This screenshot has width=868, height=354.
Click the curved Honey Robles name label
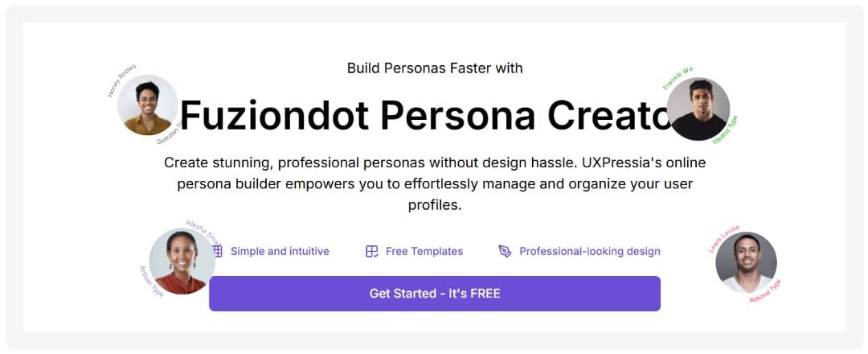[121, 80]
